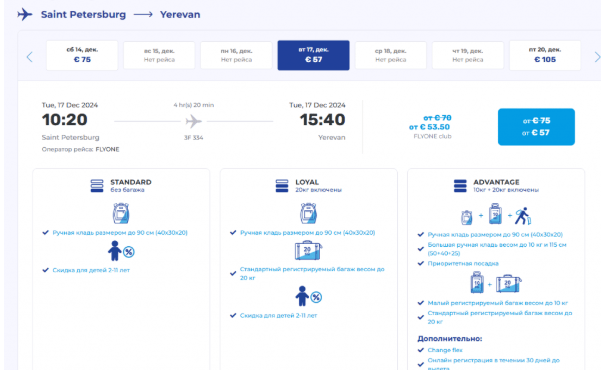Image resolution: width=601 pixels, height=377 pixels.
Task: Click ADVANTAGE standard checked baggage 20 kg line
Action: (500, 317)
